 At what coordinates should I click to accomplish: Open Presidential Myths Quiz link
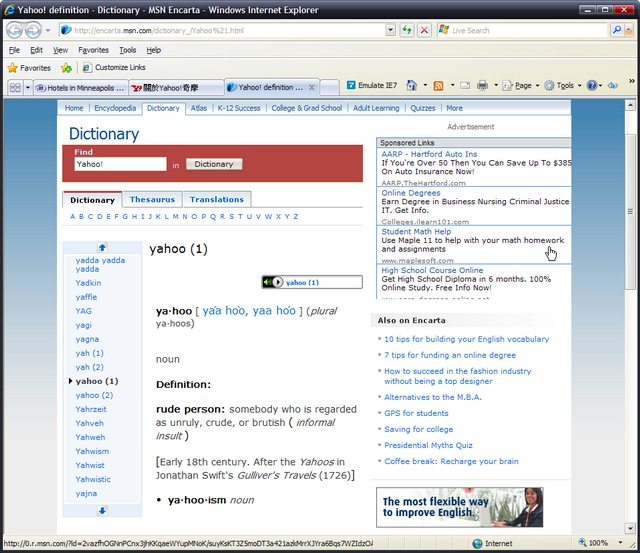tap(428, 445)
